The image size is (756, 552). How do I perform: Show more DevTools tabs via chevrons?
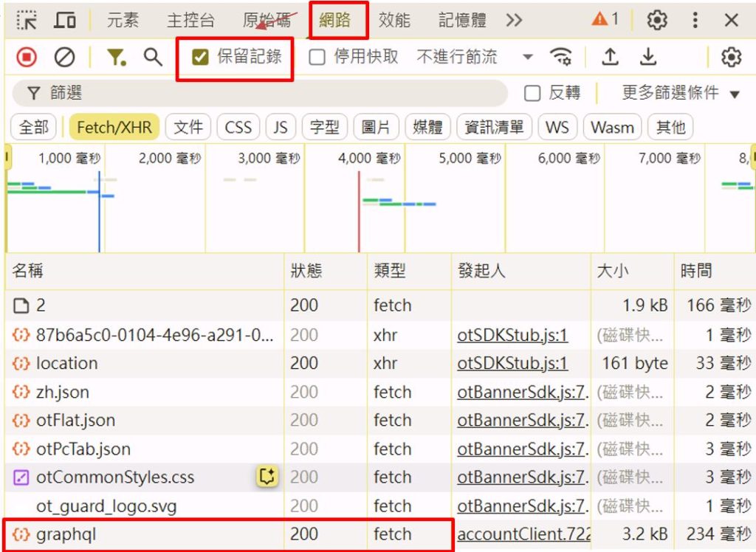514,20
